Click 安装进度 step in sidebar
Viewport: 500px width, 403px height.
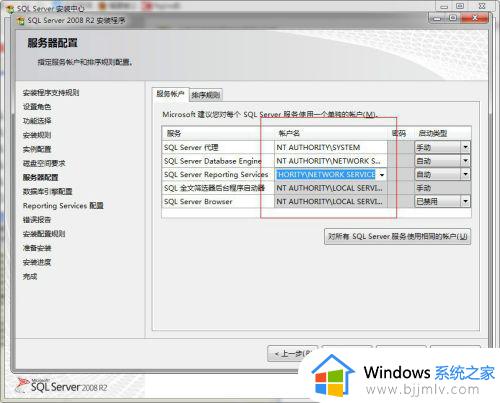click(x=37, y=262)
